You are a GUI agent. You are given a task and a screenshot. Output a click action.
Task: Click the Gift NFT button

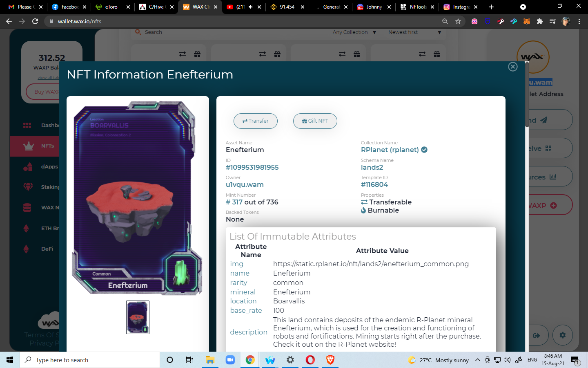coord(315,121)
